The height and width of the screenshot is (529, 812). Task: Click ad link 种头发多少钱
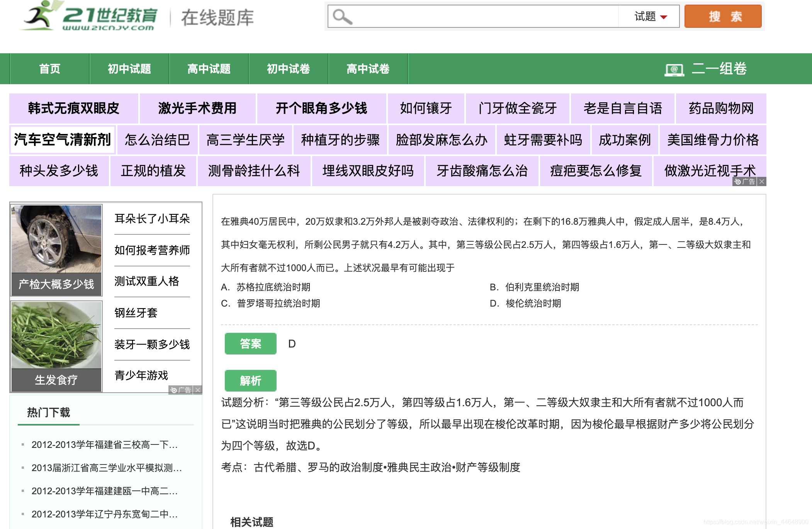pyautogui.click(x=59, y=171)
